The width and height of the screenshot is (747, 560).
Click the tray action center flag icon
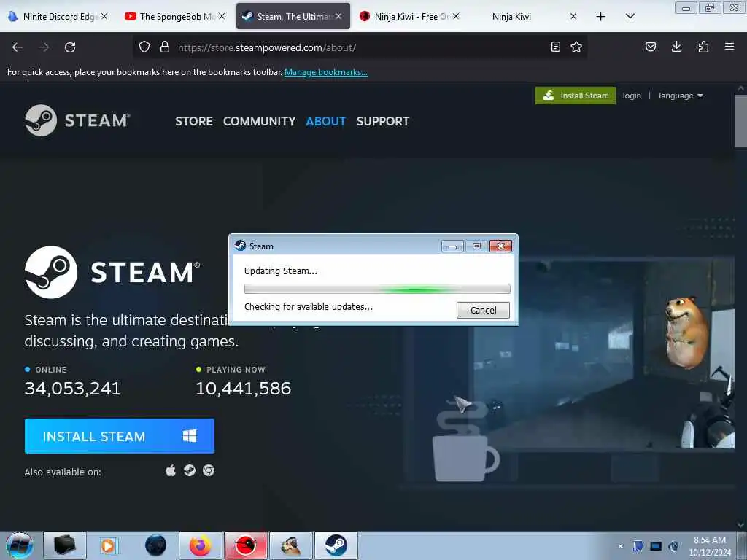click(x=638, y=546)
